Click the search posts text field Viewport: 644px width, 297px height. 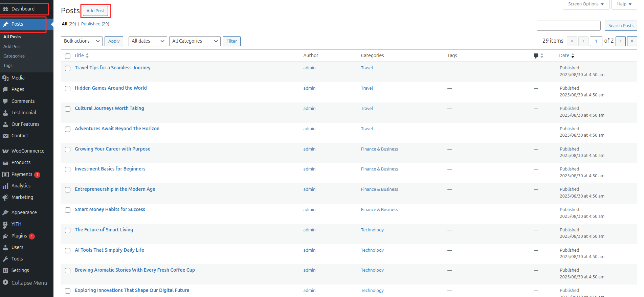click(x=568, y=26)
